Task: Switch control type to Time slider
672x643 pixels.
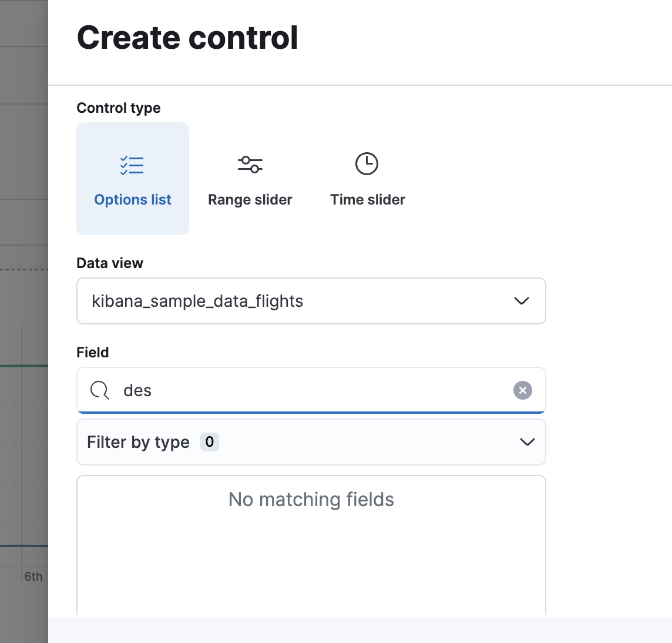Action: click(x=367, y=179)
